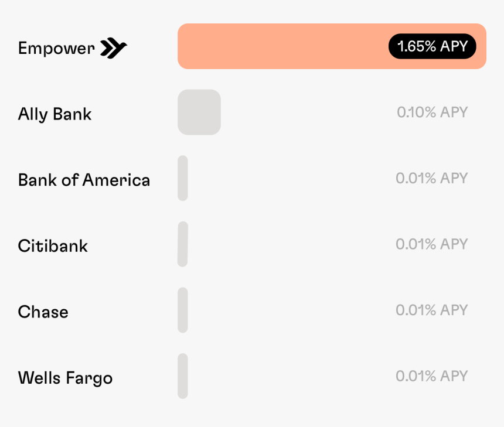Click Bank of America's 0.01% APY value

click(x=431, y=178)
